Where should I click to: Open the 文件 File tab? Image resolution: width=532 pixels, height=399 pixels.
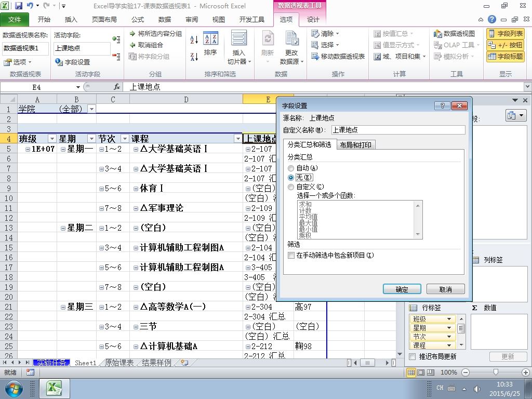point(14,19)
